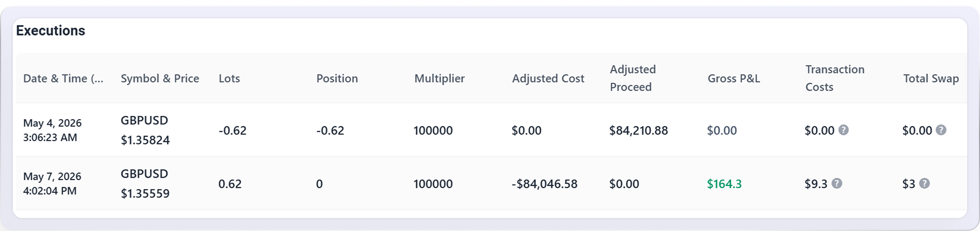The height and width of the screenshot is (231, 980).
Task: Click the Date & Time column header
Action: coord(63,78)
